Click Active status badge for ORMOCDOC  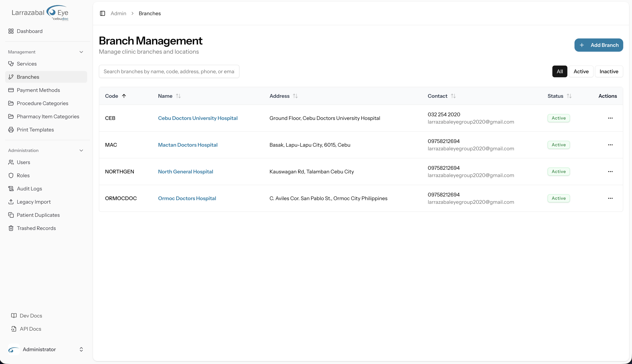(559, 198)
